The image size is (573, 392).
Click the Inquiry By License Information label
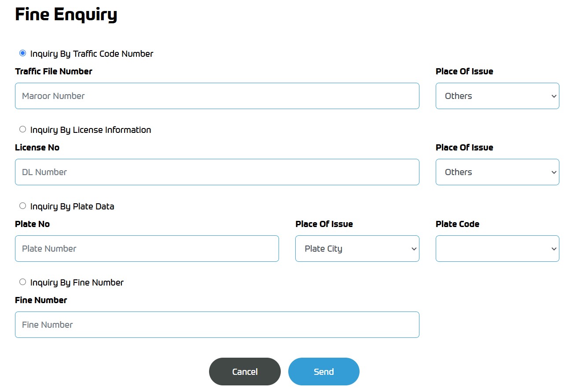pos(91,130)
